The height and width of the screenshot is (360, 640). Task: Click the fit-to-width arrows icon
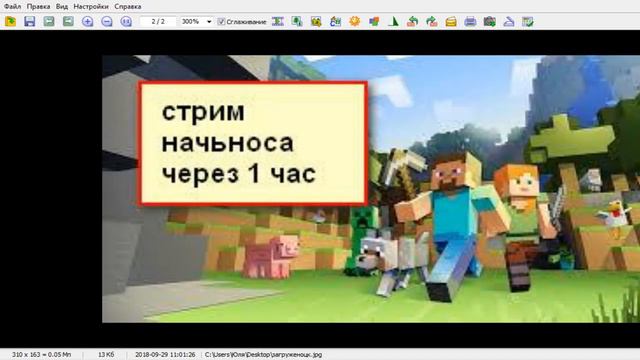[278, 21]
